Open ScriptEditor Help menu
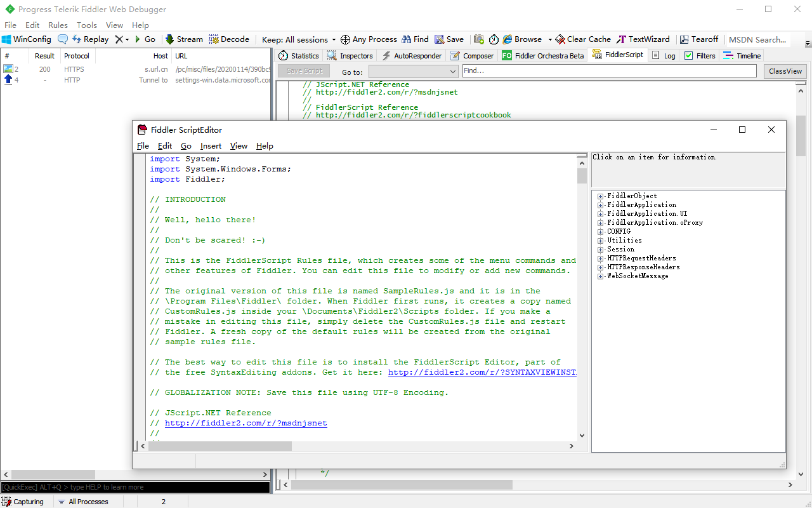 click(265, 146)
